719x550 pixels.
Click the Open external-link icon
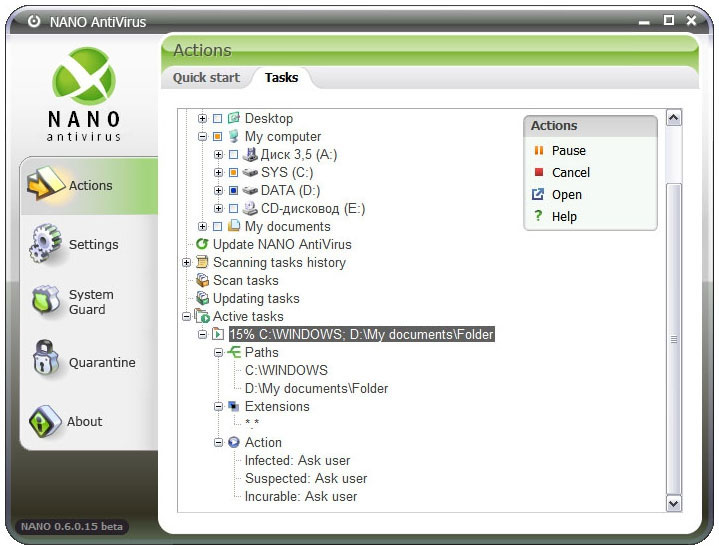538,194
